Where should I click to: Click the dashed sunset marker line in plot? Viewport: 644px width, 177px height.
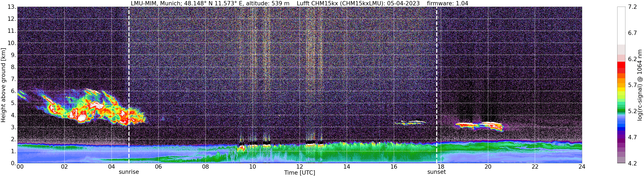[x=436, y=85]
